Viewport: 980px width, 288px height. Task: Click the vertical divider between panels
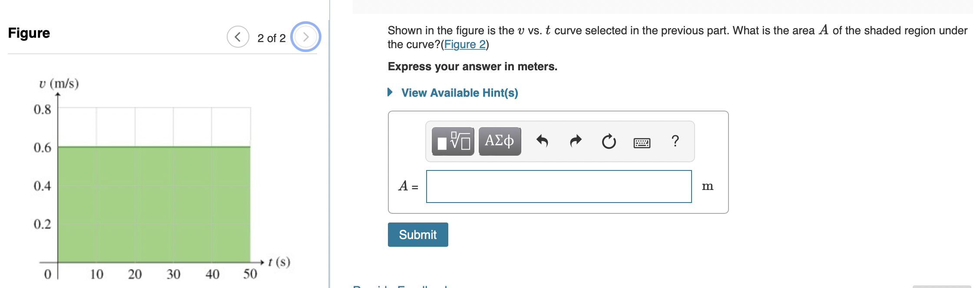(x=329, y=144)
